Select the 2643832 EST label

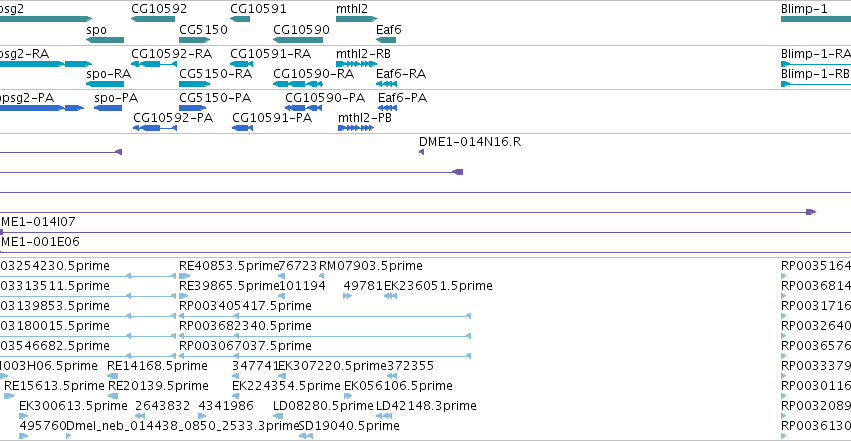coord(162,406)
